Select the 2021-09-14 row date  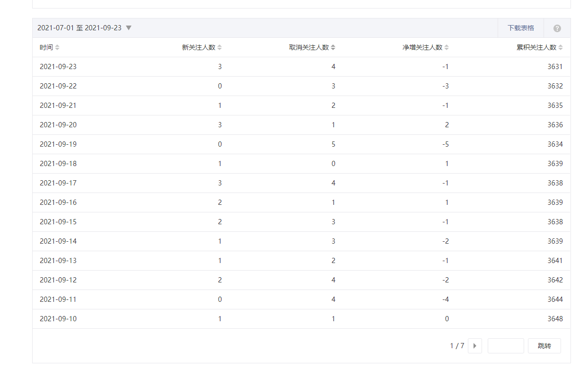coord(58,241)
